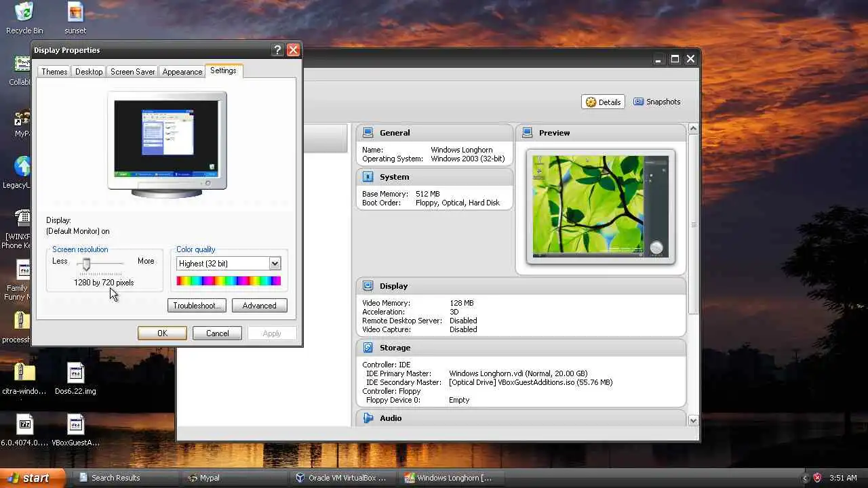Click the monitor preview image in Display Properties
This screenshot has width=868, height=488.
click(167, 144)
